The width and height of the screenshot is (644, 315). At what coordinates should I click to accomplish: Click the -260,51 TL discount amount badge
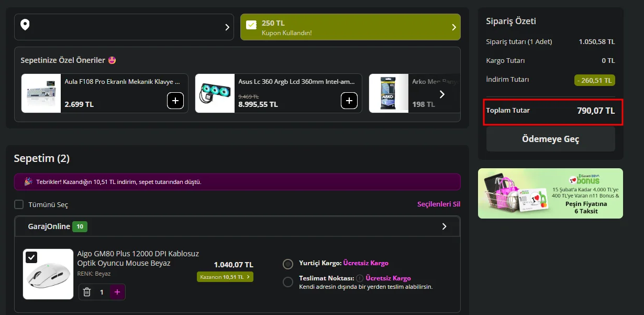[x=595, y=80]
